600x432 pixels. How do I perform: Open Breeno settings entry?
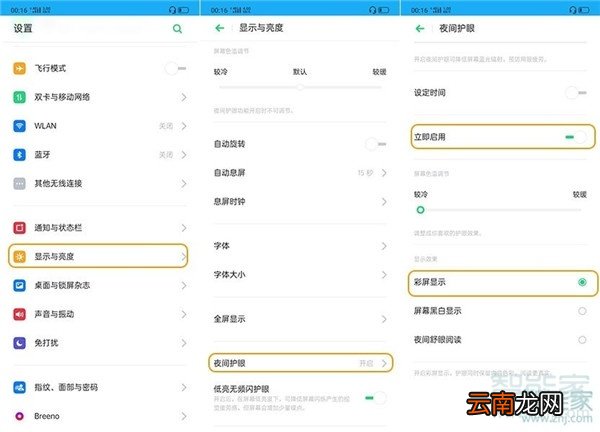click(99, 416)
